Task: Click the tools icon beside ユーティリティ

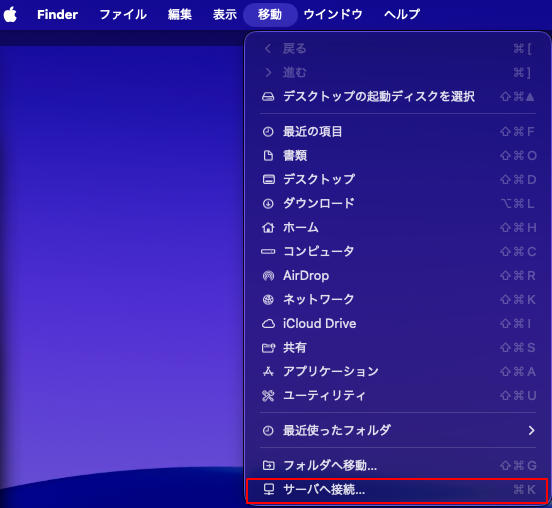Action: pos(268,396)
